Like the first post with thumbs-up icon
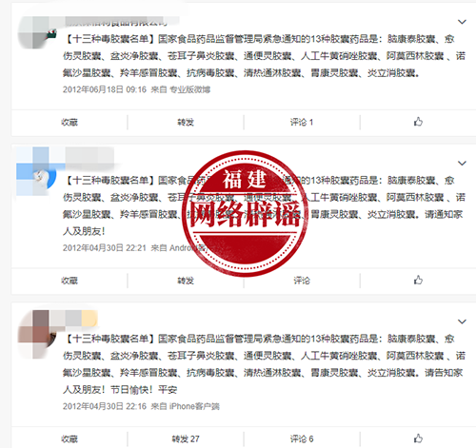This screenshot has width=476, height=448. pyautogui.click(x=418, y=122)
